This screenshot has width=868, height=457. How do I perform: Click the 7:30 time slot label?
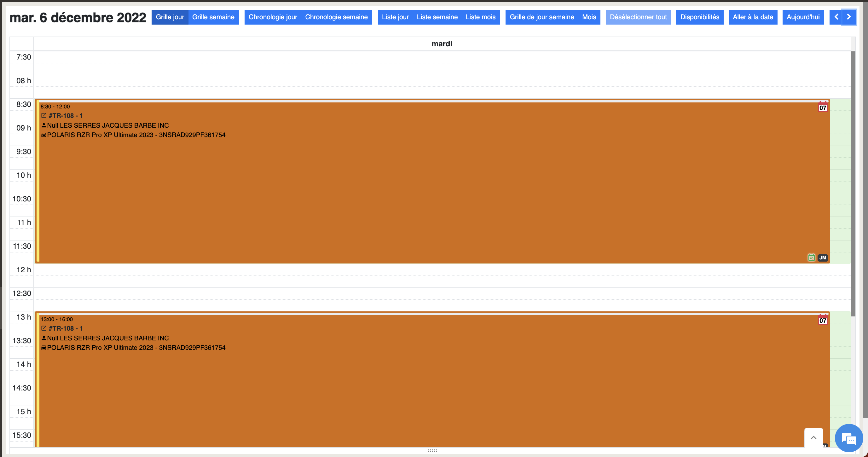click(x=24, y=57)
